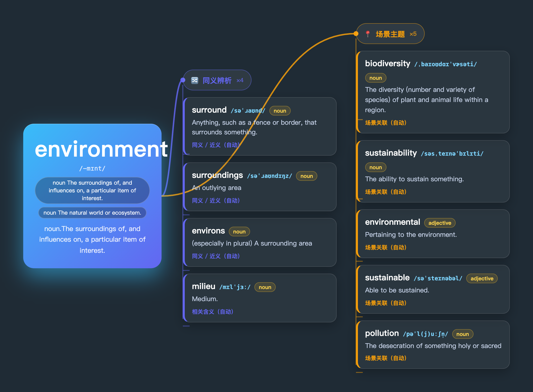Click 场景关联（自动）under environmental

pyautogui.click(x=386, y=247)
